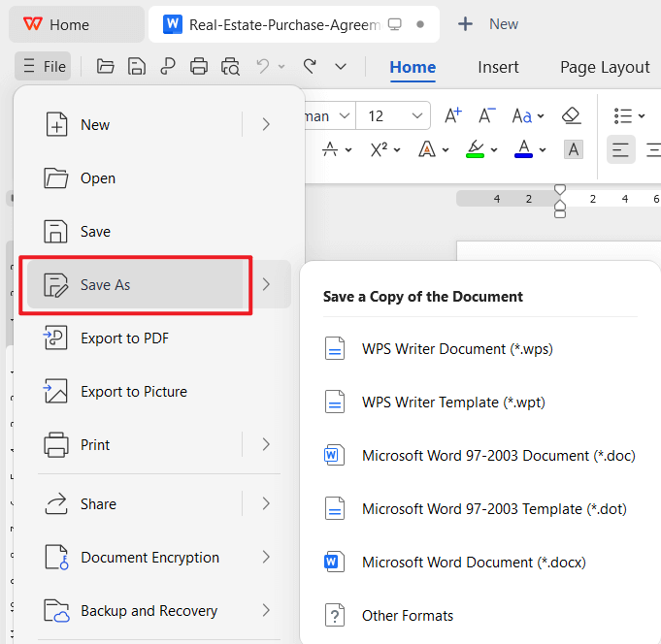The image size is (661, 644).
Task: Choose Export to Picture menu entry
Action: (x=158, y=392)
